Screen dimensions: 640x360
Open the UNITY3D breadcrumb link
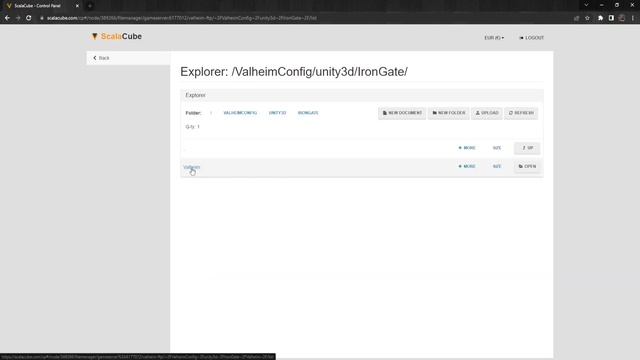coord(278,113)
